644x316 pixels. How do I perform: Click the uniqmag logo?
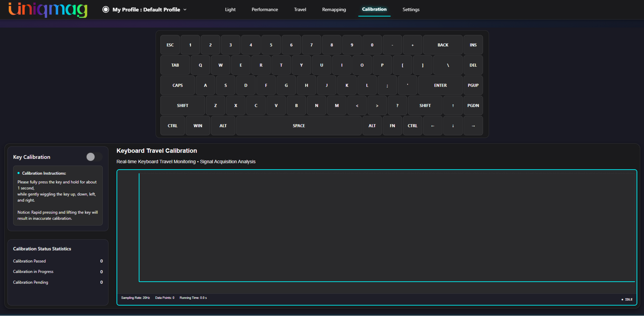coord(48,10)
